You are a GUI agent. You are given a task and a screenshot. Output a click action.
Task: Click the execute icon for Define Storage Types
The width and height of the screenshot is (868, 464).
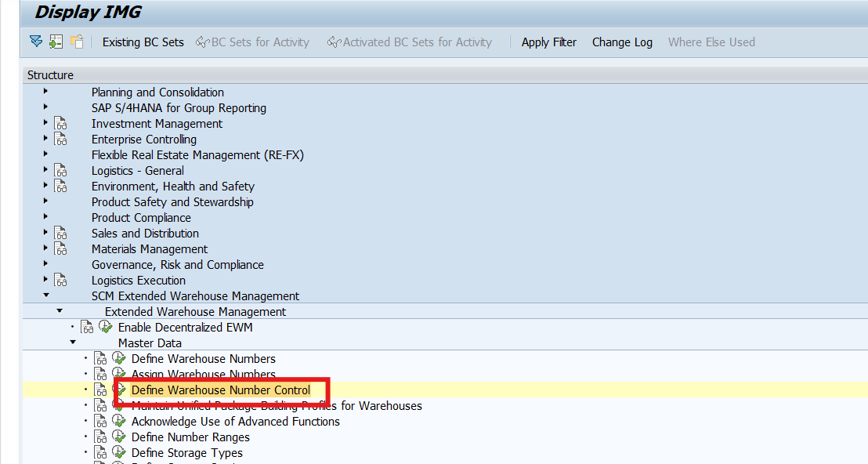point(118,452)
